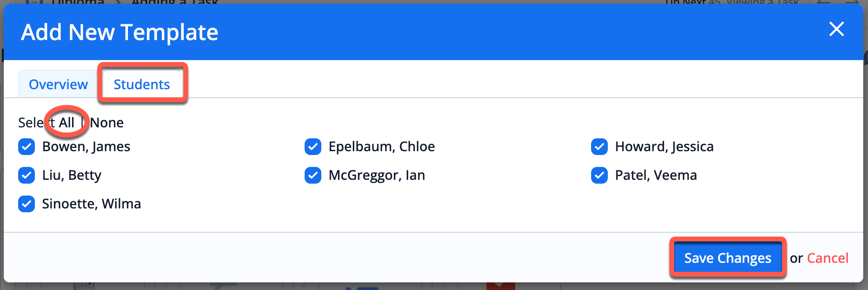
Task: Deselect the Liu, Betty checkbox
Action: (x=27, y=176)
